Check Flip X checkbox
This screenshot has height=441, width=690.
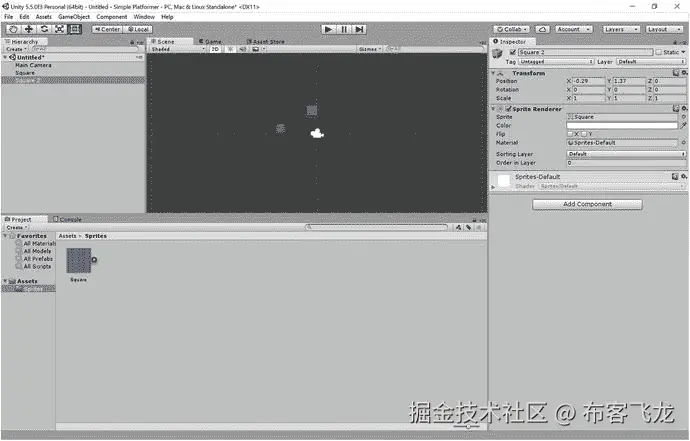(570, 134)
